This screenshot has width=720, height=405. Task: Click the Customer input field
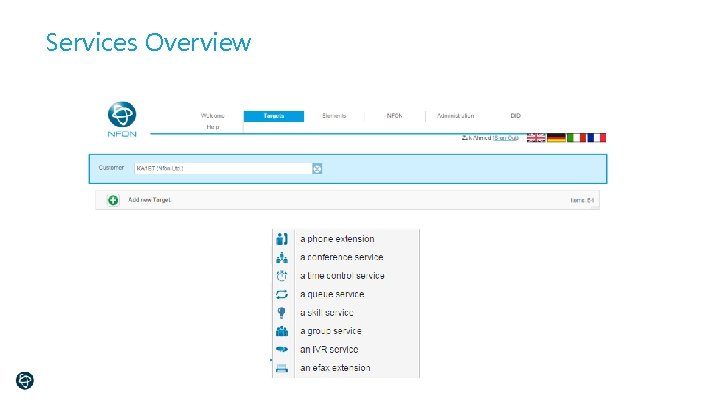(223, 169)
